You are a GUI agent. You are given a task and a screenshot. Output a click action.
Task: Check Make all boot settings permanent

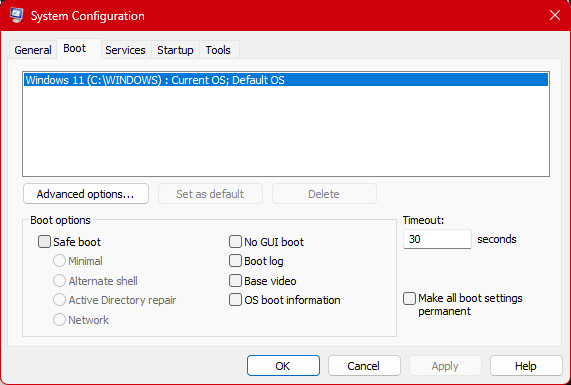point(409,299)
